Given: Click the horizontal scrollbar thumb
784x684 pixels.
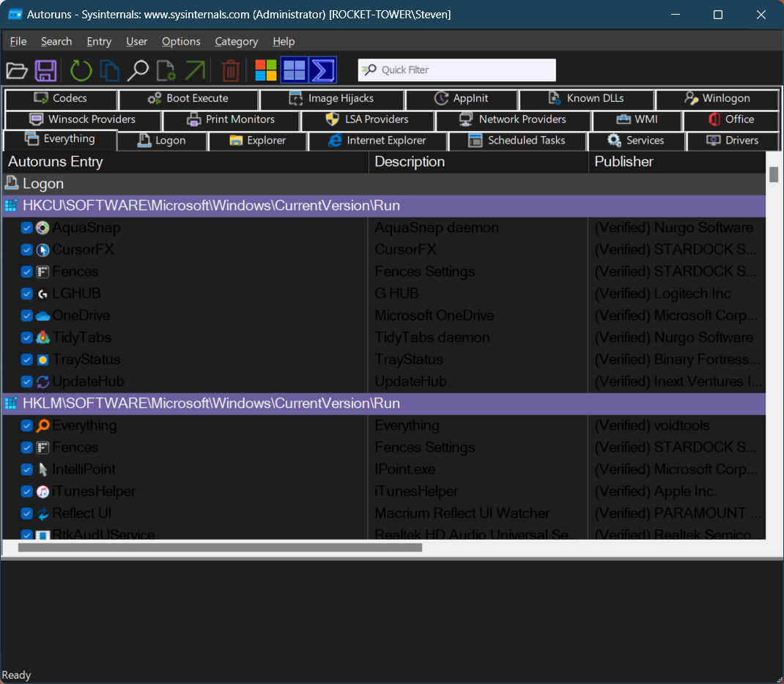Looking at the screenshot, I should [220, 548].
